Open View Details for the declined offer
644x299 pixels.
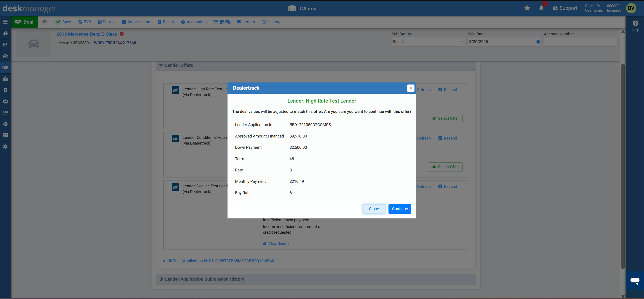pyautogui.click(x=276, y=243)
